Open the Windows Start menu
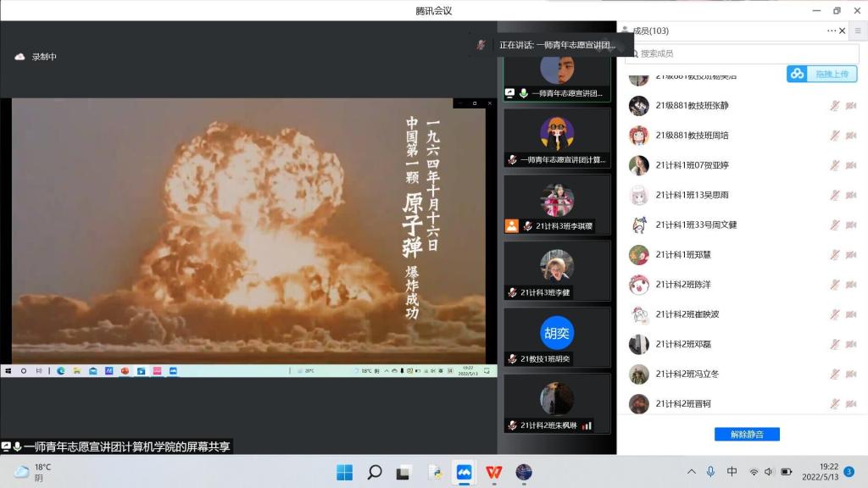Screen dimensions: 868x488 click(344, 472)
